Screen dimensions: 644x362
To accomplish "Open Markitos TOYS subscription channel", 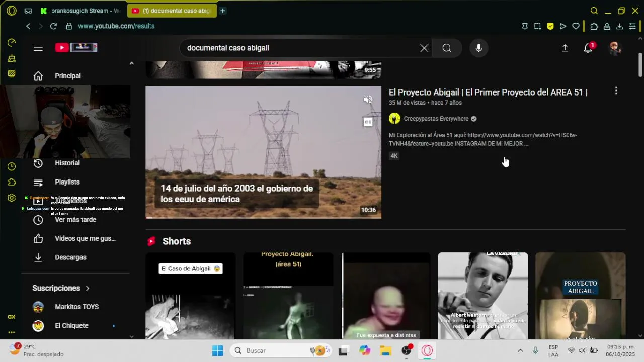I will coord(75,307).
